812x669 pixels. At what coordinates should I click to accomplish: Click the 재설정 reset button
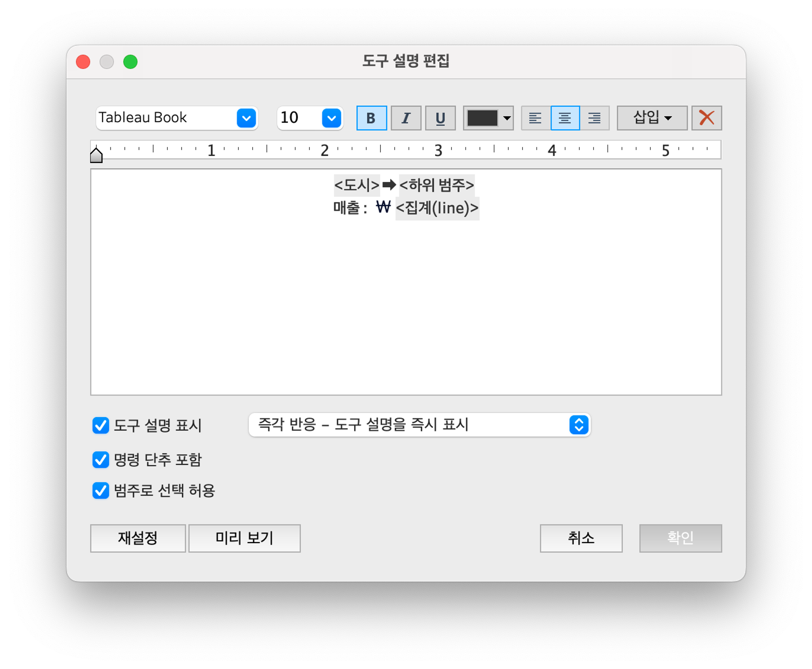tap(138, 538)
